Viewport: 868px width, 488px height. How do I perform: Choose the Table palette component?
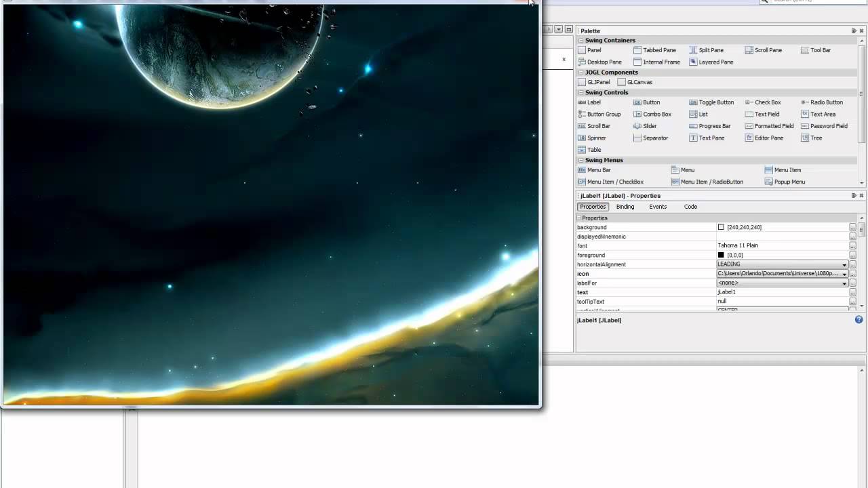tap(589, 150)
